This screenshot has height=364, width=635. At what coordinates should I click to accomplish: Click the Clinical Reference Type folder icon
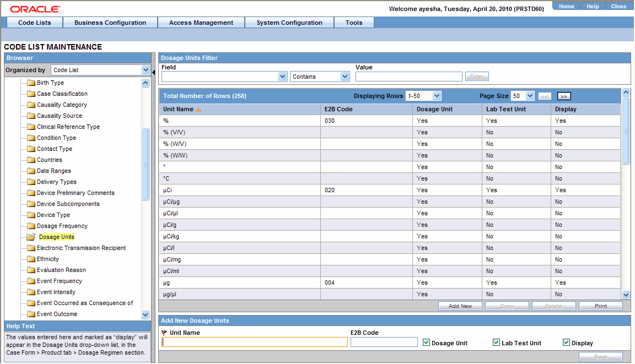point(31,127)
